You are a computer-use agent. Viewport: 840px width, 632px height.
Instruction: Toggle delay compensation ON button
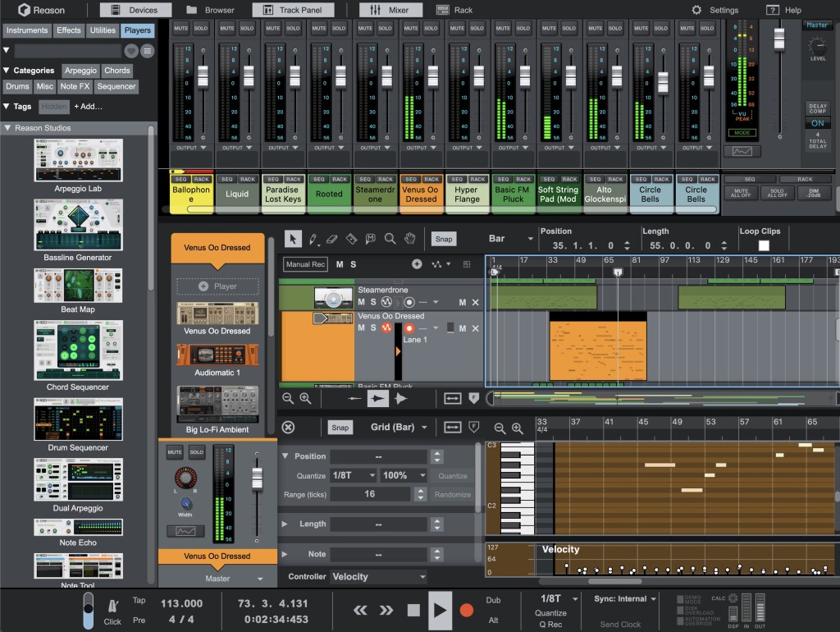pos(818,123)
